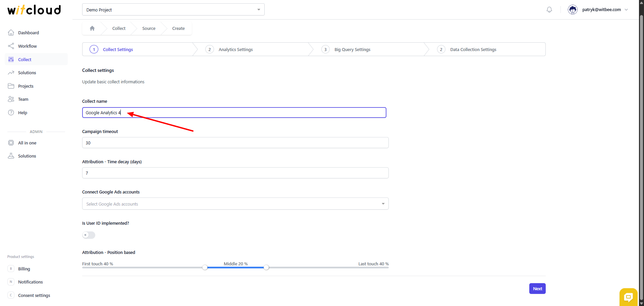644x306 pixels.
Task: Select the Projects folder icon
Action: [11, 86]
